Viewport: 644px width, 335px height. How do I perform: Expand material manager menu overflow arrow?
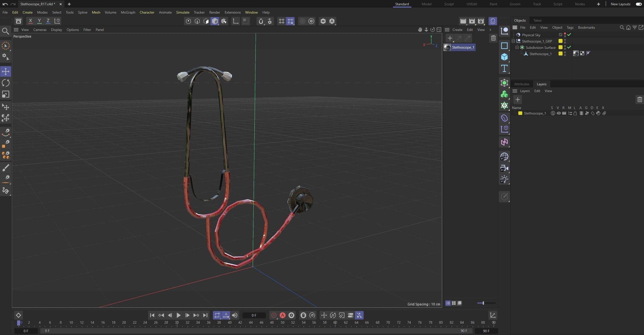(490, 30)
